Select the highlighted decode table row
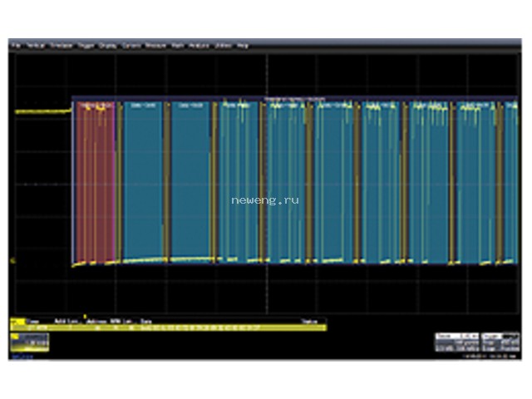Screen dimensions: 532x399 pos(168,328)
